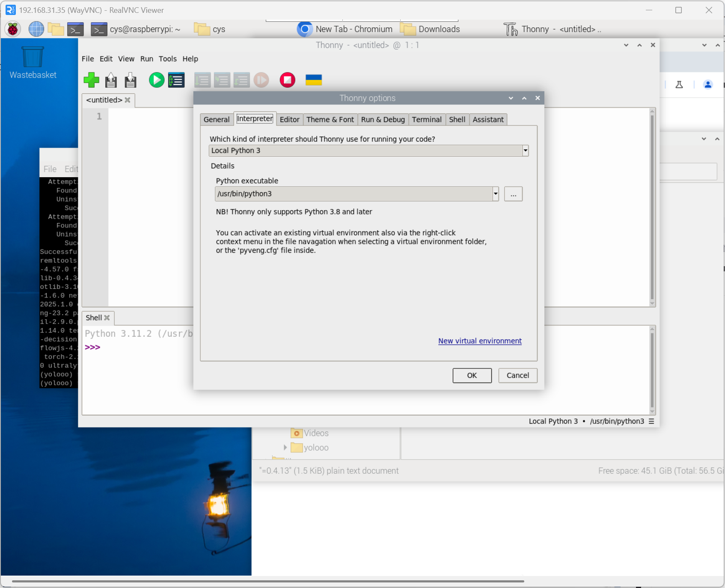
Task: Click the shell vertical scrollbar
Action: [652, 370]
